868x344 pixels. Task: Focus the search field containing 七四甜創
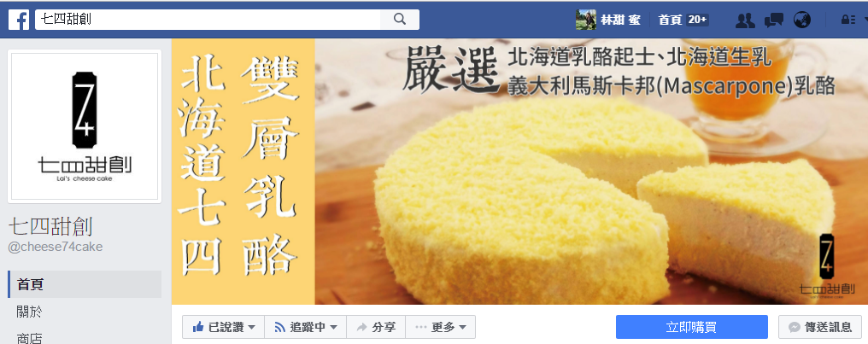click(x=208, y=20)
